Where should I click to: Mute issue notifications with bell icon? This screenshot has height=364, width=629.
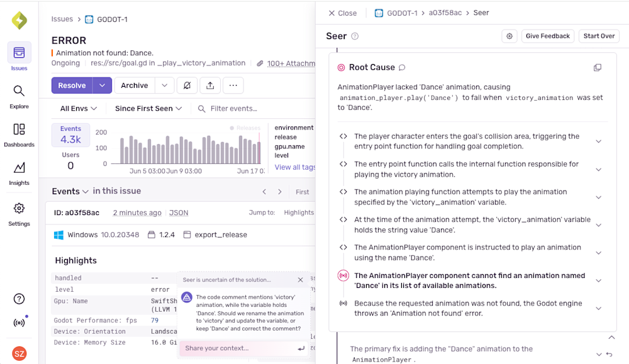(x=187, y=85)
